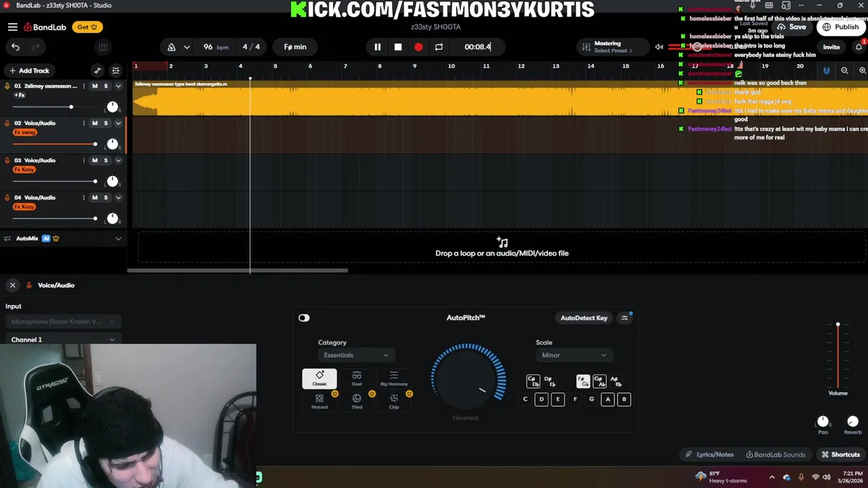This screenshot has height=488, width=868.
Task: Expand track 02 options chevron
Action: point(118,123)
